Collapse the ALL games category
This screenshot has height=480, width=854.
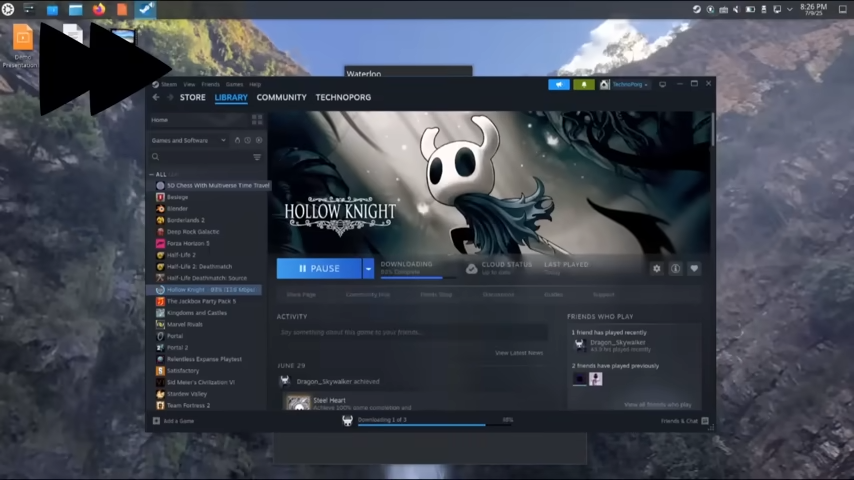(x=151, y=174)
